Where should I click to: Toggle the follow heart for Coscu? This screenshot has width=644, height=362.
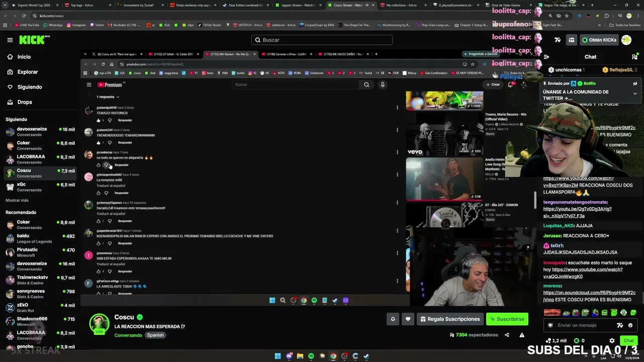(x=408, y=319)
